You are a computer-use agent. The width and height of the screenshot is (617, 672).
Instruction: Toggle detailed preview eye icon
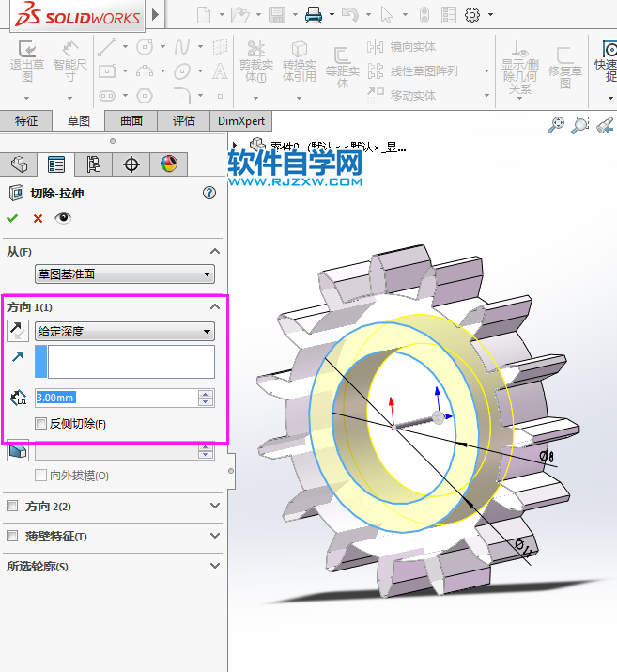pyautogui.click(x=63, y=218)
